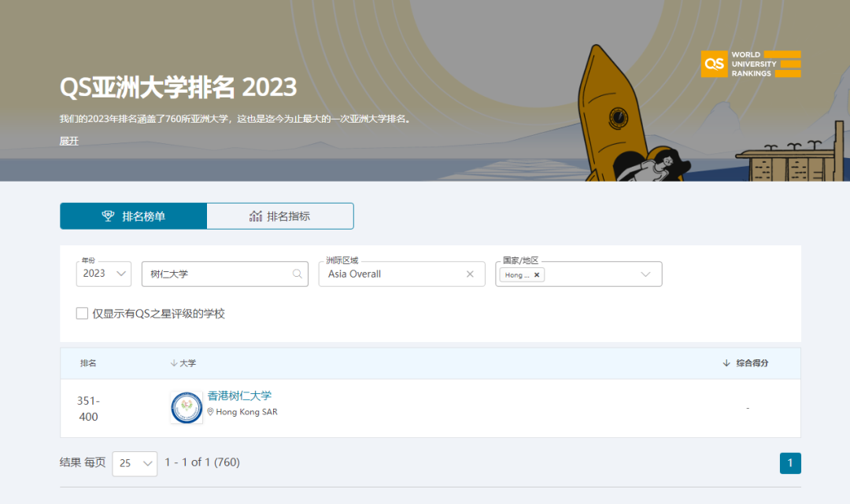Expand the 国家/地区 dropdown
850x504 pixels.
click(x=645, y=274)
